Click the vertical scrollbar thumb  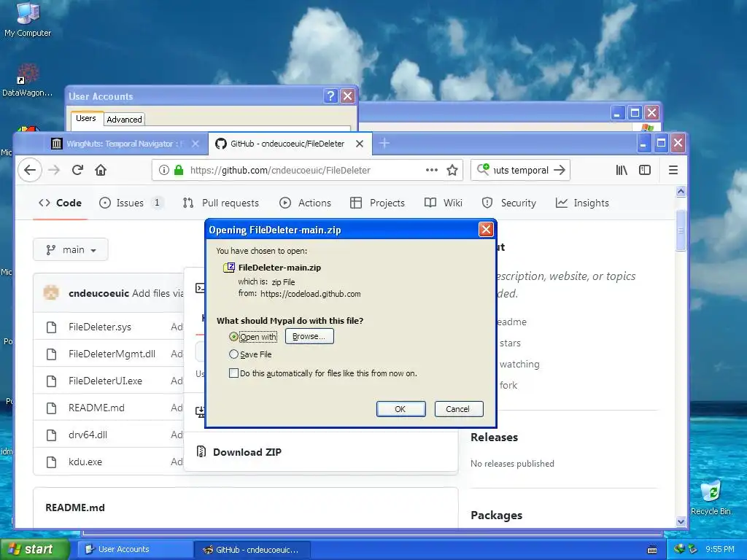point(681,230)
